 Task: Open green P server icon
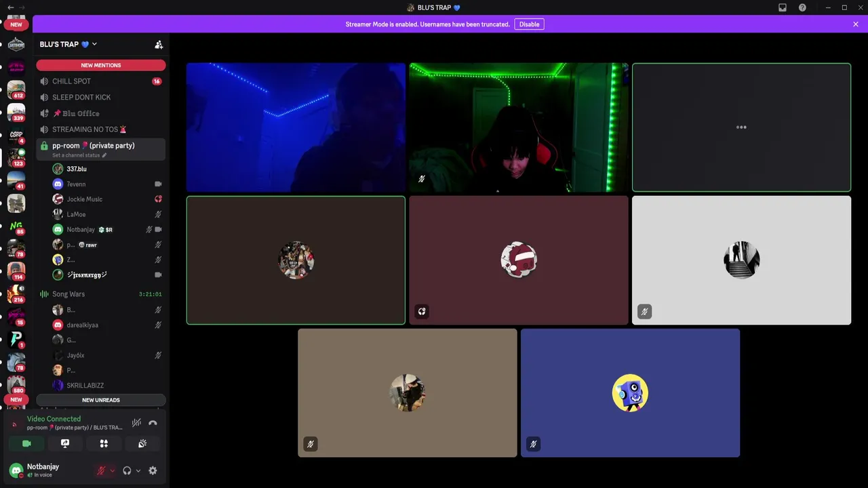(16, 339)
